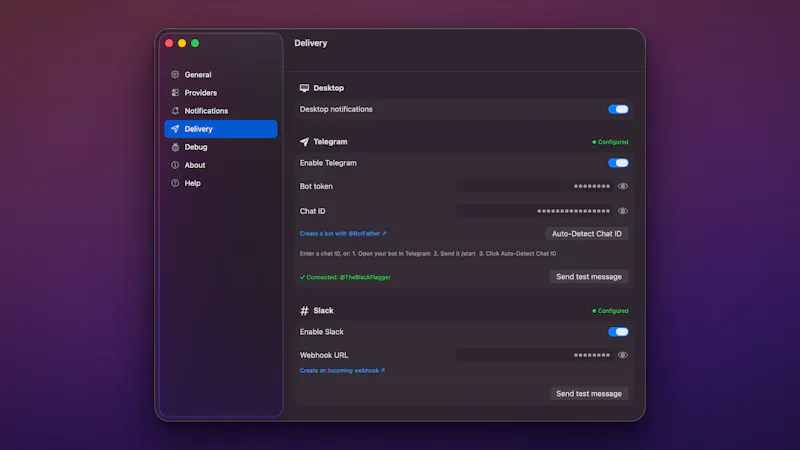Viewport: 800px width, 450px height.
Task: Click the Debug bug icon
Action: coord(175,147)
